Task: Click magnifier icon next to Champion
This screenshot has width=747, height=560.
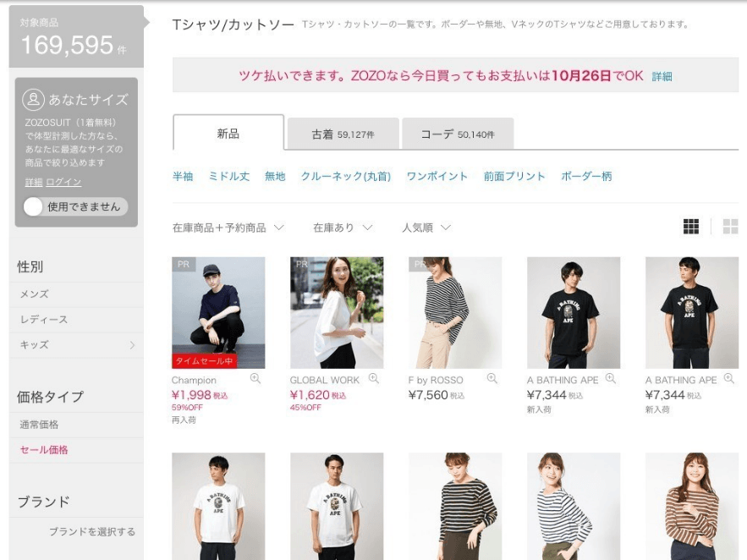Action: pyautogui.click(x=255, y=379)
